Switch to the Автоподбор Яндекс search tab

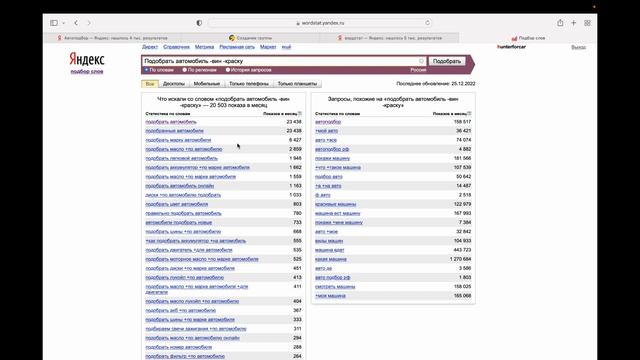pos(112,38)
